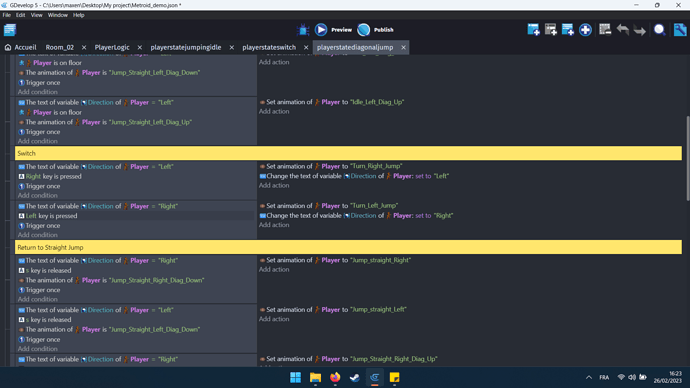Viewport: 690px width, 388px height.
Task: Select Set animation to Idle_Left_Diag_Up action
Action: pyautogui.click(x=331, y=102)
